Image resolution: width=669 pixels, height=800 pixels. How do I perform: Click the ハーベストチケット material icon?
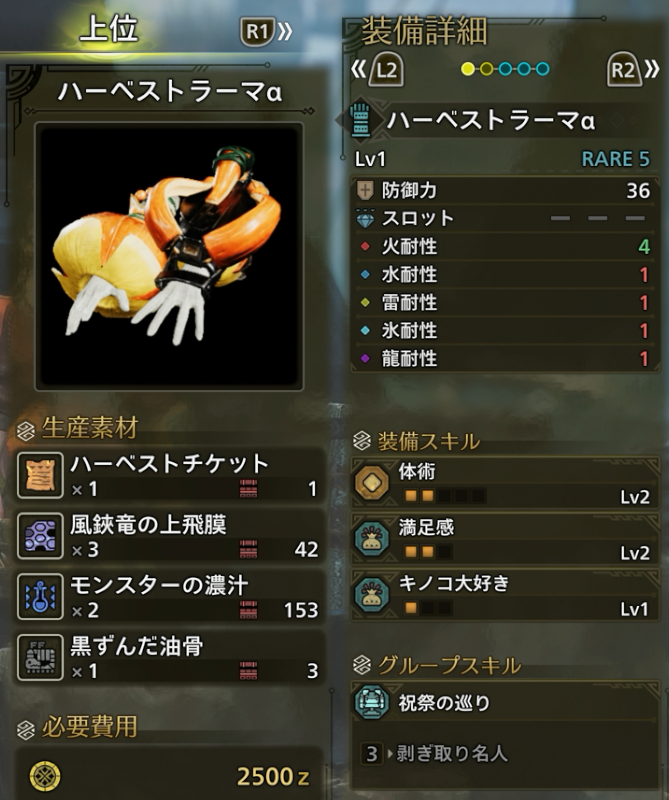pos(40,475)
